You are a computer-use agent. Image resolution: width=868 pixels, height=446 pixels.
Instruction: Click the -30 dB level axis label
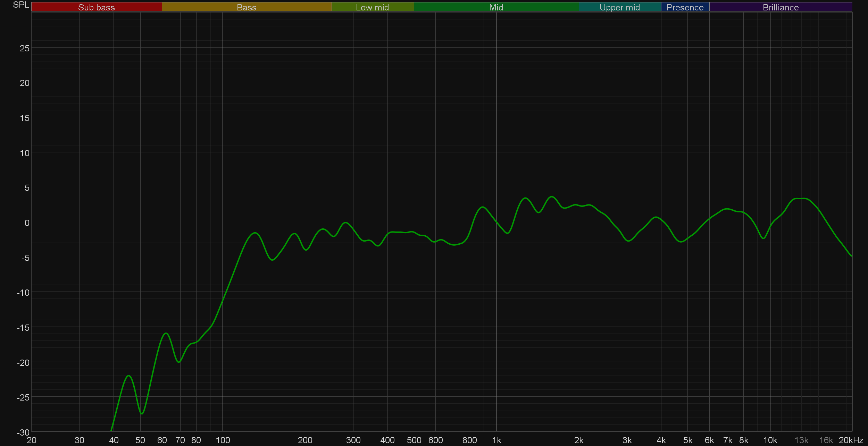[23, 432]
